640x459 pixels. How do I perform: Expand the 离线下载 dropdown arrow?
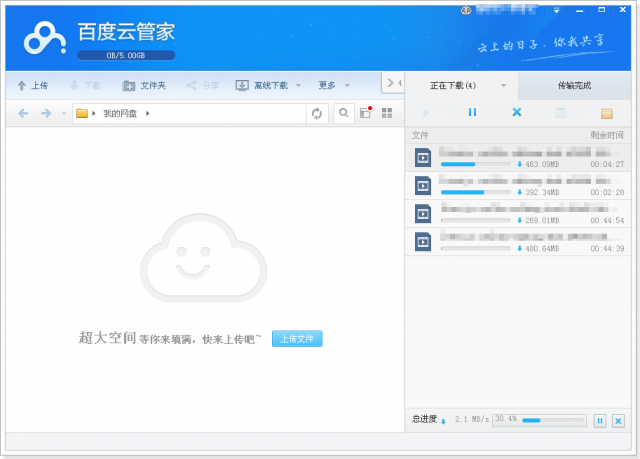[298, 86]
